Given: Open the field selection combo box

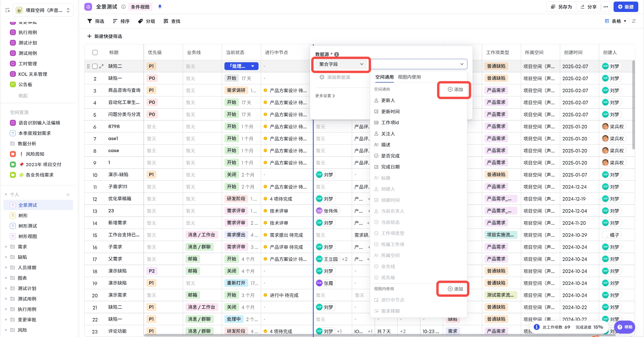Looking at the screenshot, I should [x=419, y=64].
